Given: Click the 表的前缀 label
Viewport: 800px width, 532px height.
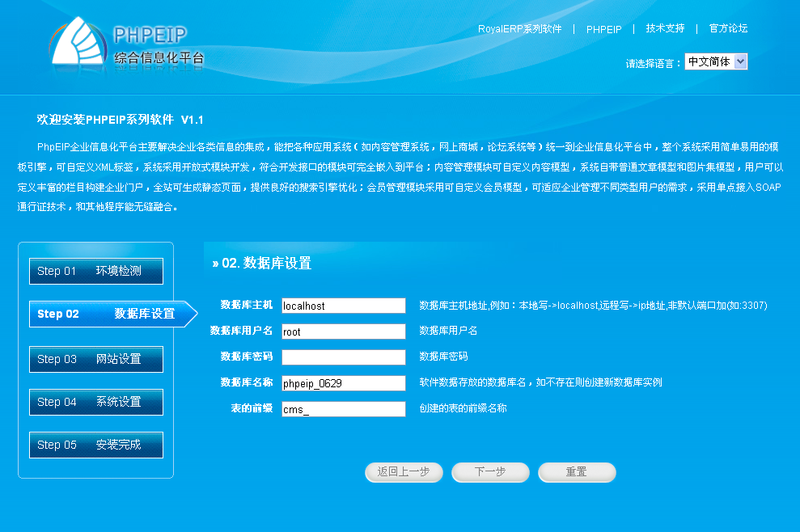Looking at the screenshot, I should pyautogui.click(x=252, y=408).
